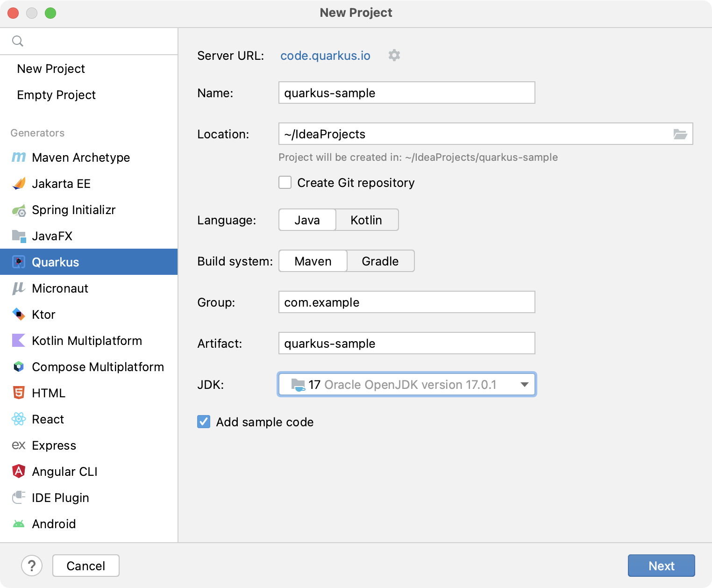Click the Artifact input field
Screen dimensions: 712x588
tap(407, 343)
